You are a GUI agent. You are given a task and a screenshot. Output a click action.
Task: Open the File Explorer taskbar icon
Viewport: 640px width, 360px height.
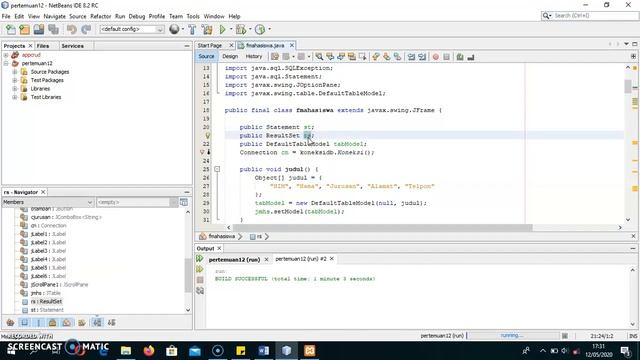[x=126, y=350]
